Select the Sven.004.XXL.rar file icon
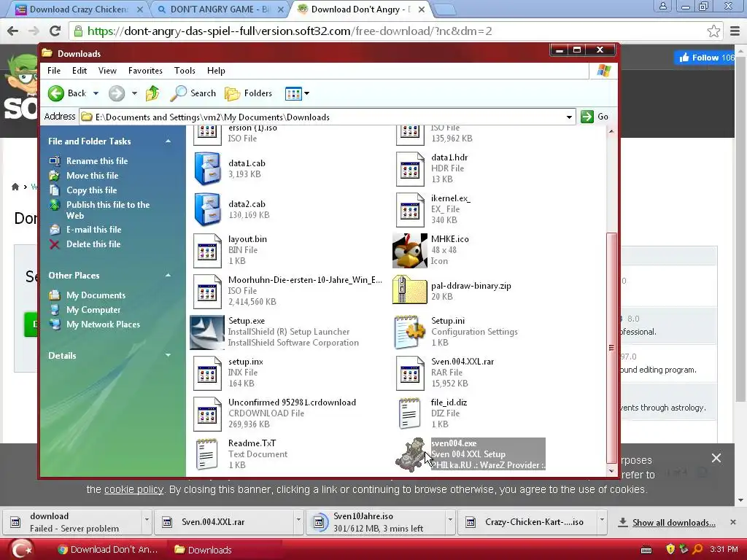 pyautogui.click(x=410, y=373)
